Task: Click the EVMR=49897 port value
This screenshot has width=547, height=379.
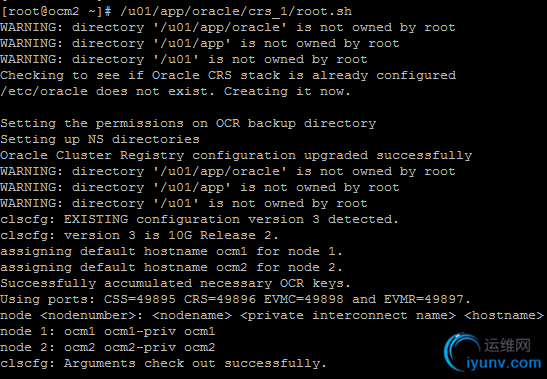Action: point(424,299)
